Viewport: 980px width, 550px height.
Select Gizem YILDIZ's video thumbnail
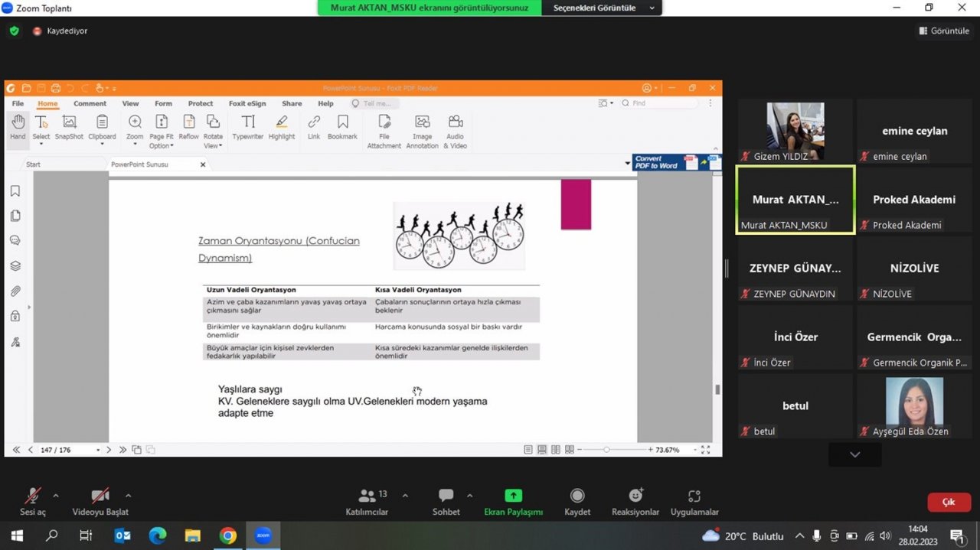(795, 131)
